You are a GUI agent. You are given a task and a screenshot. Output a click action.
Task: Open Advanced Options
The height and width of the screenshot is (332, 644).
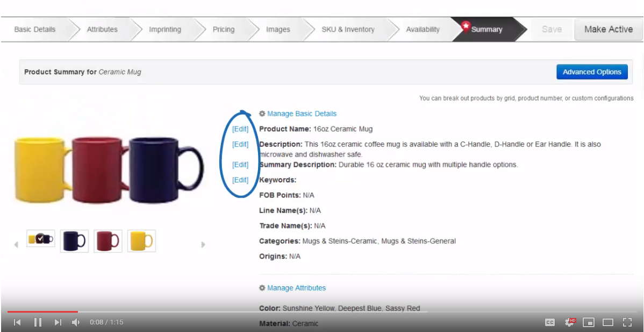592,72
